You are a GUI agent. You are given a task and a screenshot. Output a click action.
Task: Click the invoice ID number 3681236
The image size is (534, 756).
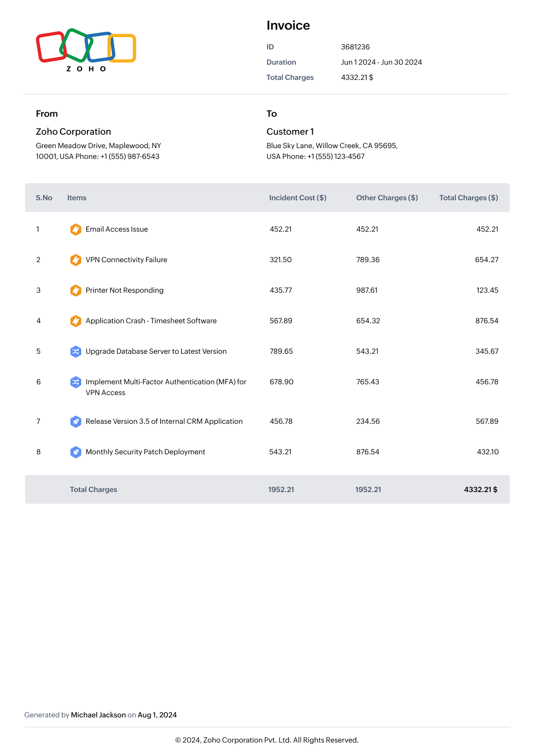pyautogui.click(x=355, y=47)
